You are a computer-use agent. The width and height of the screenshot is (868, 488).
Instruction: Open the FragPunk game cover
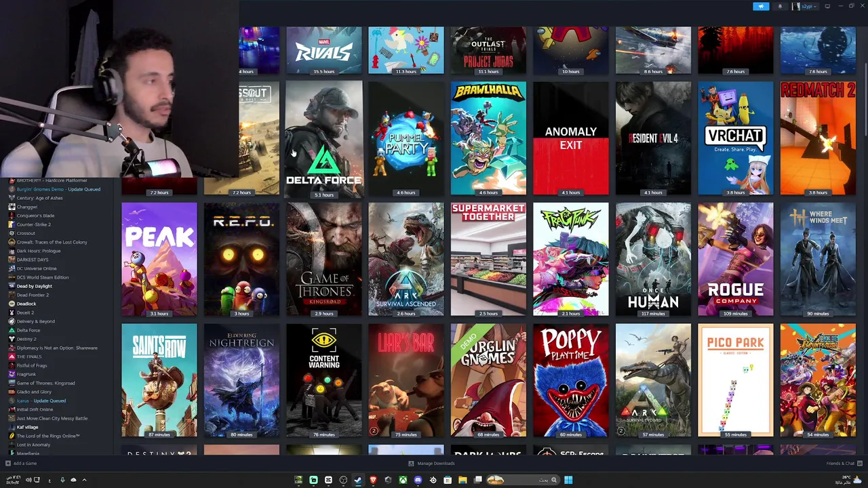[x=571, y=259]
